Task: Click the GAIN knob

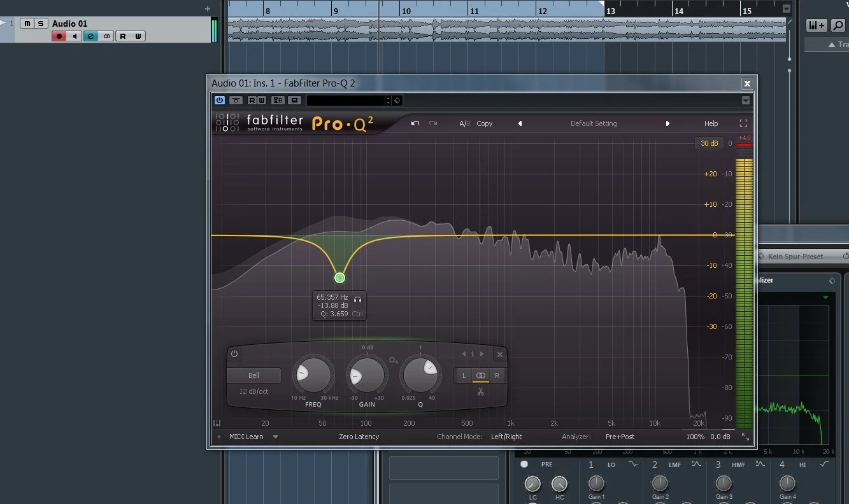Action: coord(367,375)
